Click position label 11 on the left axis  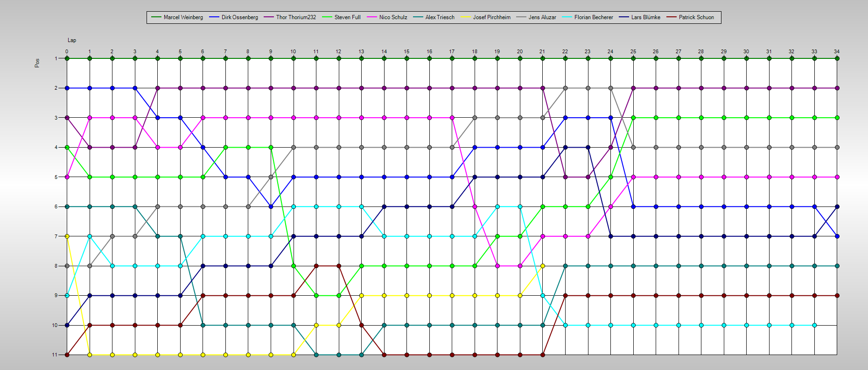[x=55, y=355]
